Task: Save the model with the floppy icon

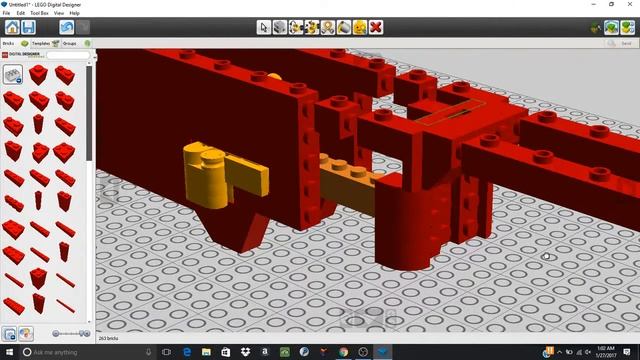Action: pyautogui.click(x=28, y=27)
